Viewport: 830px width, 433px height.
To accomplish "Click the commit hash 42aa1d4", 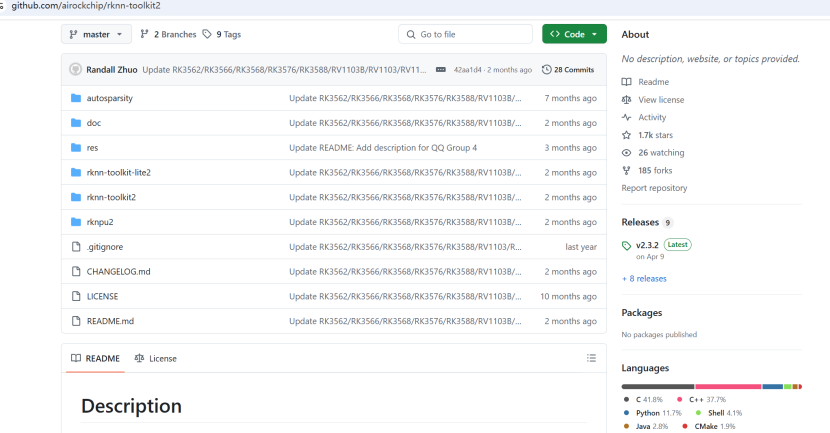I will coord(467,70).
